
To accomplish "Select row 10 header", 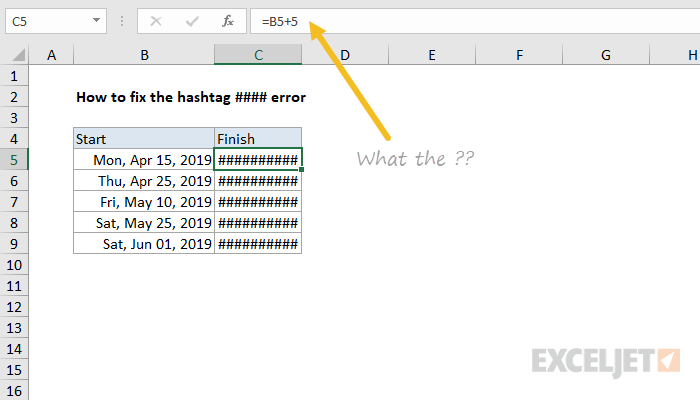I will click(x=14, y=265).
